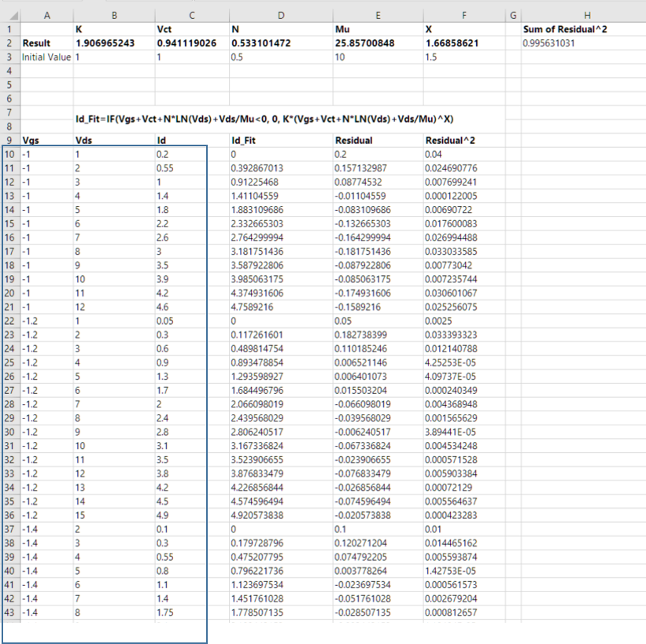Select the 'Sum of Residual^2' header cell

click(583, 29)
